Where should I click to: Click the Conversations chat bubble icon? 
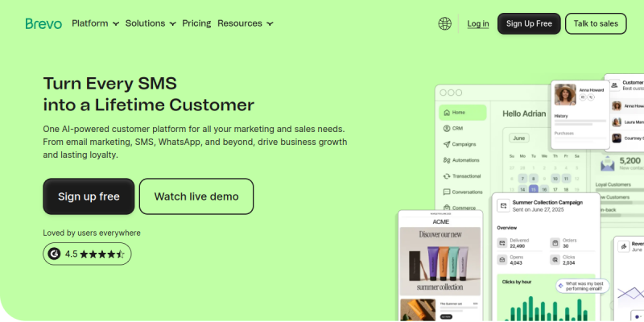coord(447,192)
